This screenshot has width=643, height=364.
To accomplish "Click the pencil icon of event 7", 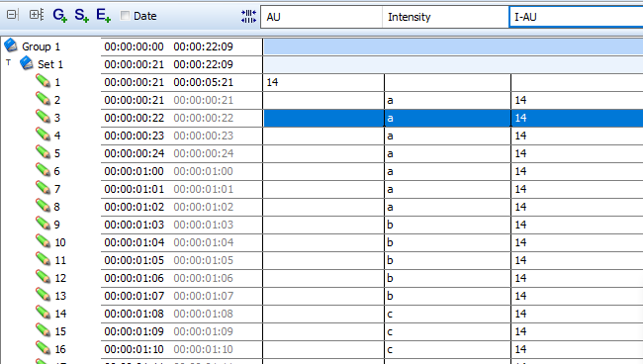I will point(44,188).
